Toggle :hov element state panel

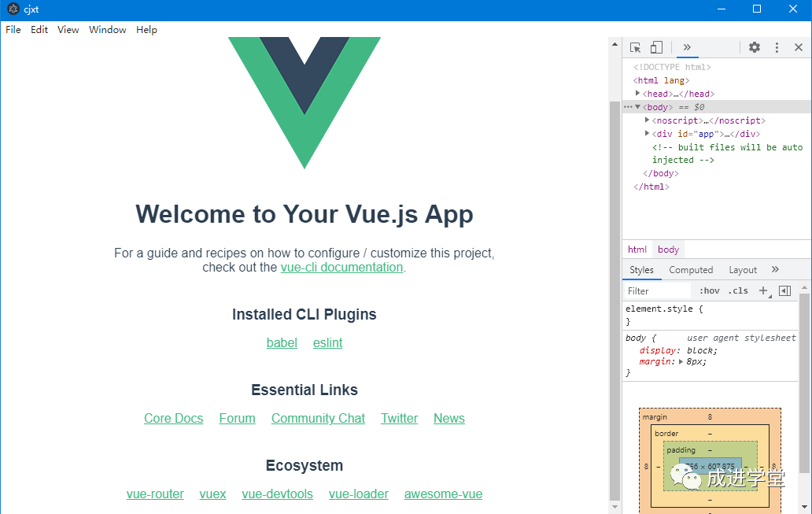click(x=710, y=290)
